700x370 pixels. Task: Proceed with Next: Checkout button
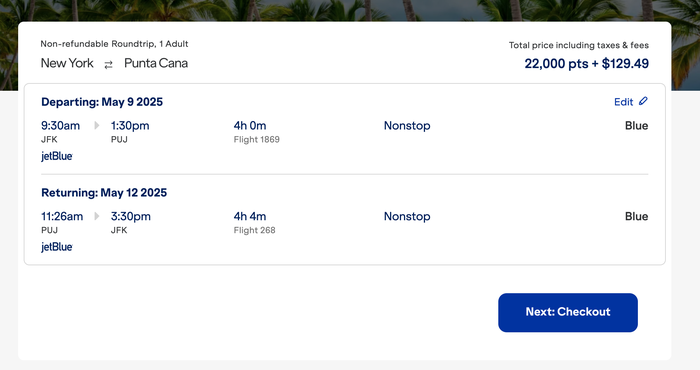[x=568, y=312]
